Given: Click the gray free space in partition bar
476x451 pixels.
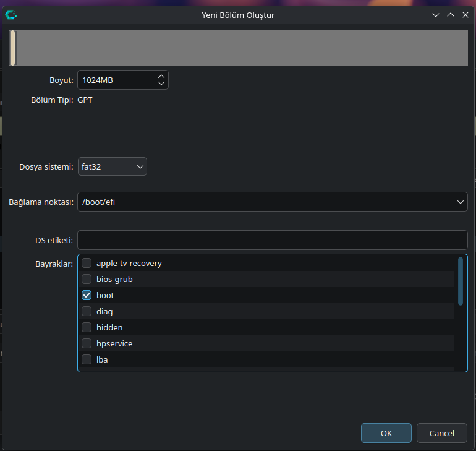Looking at the screenshot, I should [x=242, y=48].
